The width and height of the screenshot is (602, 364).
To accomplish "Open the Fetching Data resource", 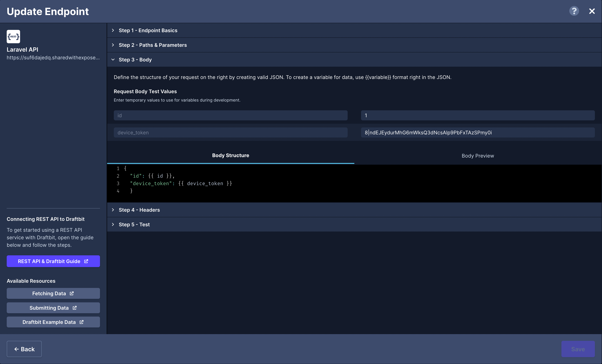I will tap(53, 293).
